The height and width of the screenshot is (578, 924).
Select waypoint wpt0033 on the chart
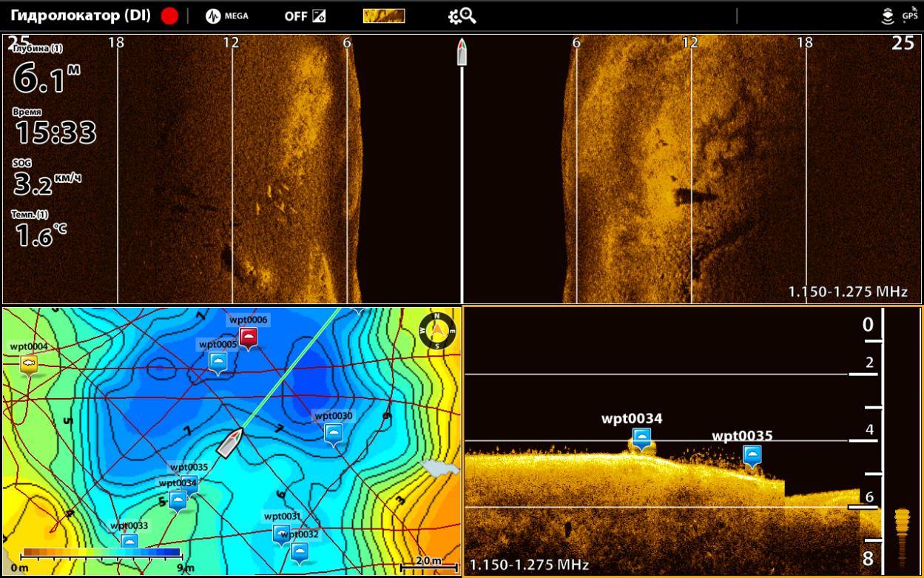point(129,541)
